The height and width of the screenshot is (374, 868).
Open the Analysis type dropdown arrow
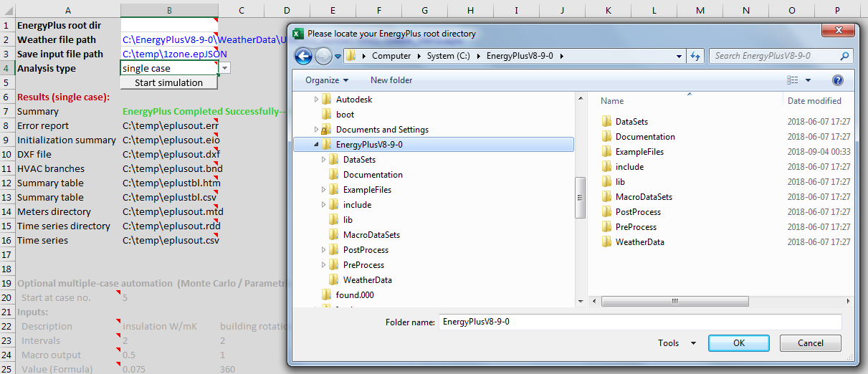224,68
